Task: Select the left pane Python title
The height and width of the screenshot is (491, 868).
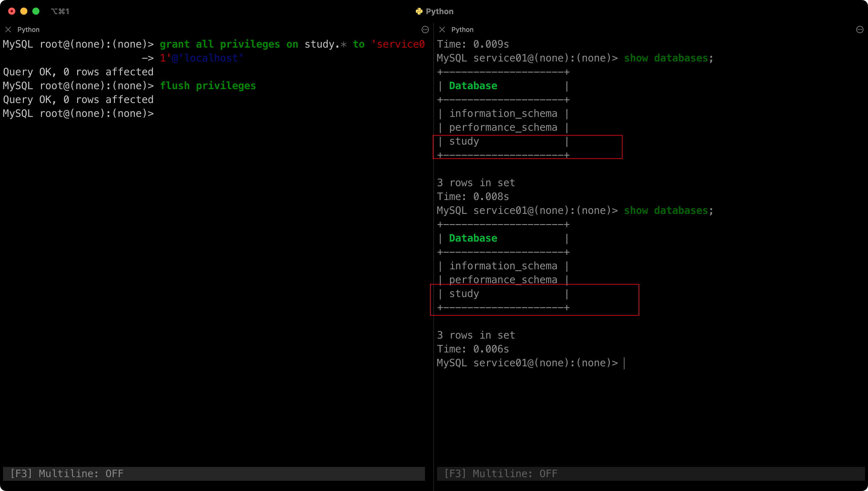Action: (28, 30)
